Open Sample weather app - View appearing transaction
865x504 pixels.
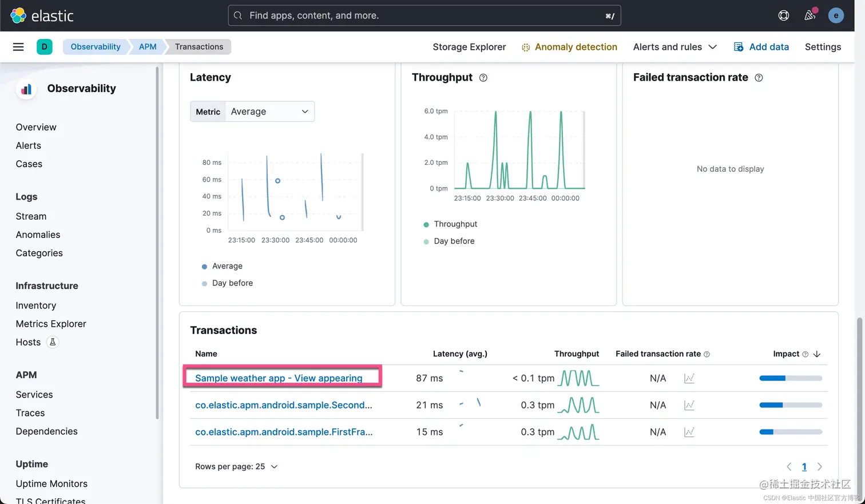tap(279, 378)
